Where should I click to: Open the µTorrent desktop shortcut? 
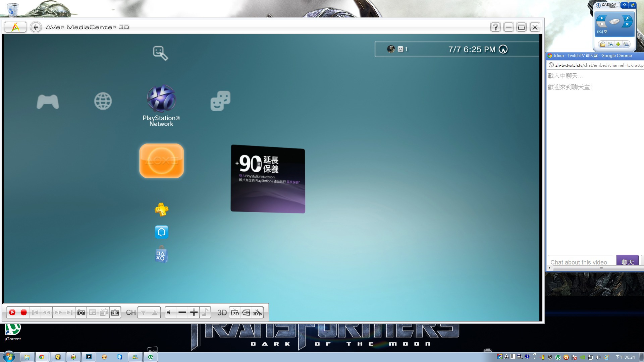tap(13, 332)
